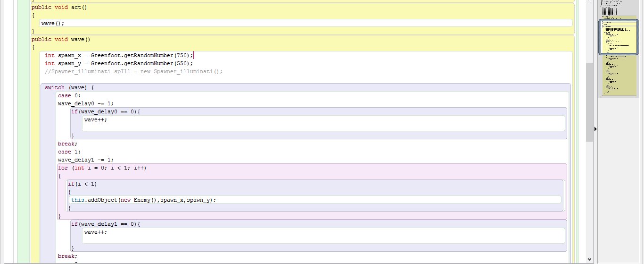Collapse the code navigator with the black arrow

point(595,129)
